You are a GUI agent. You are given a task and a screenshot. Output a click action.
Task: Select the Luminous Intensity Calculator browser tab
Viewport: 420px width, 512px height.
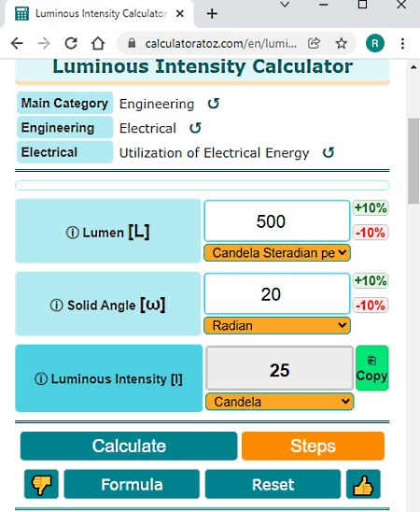(x=100, y=14)
